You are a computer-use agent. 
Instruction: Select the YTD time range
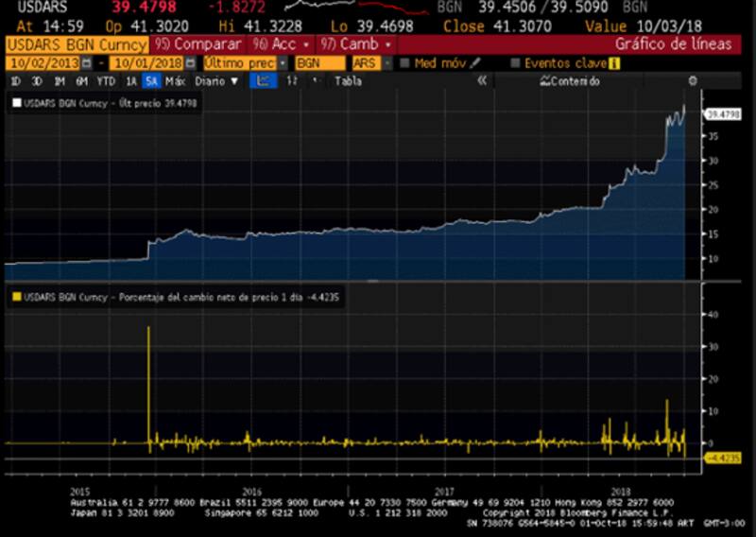click(x=106, y=81)
